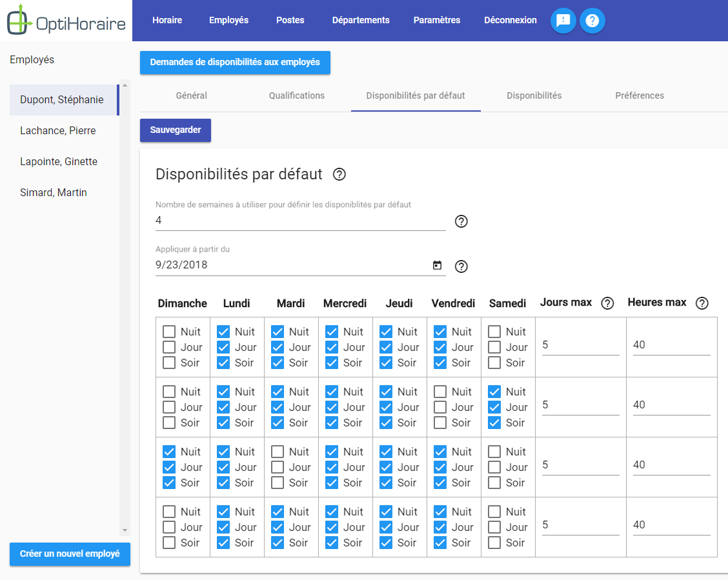Uncheck Lundi Jour in week one
Image resolution: width=728 pixels, height=580 pixels.
pyautogui.click(x=223, y=347)
